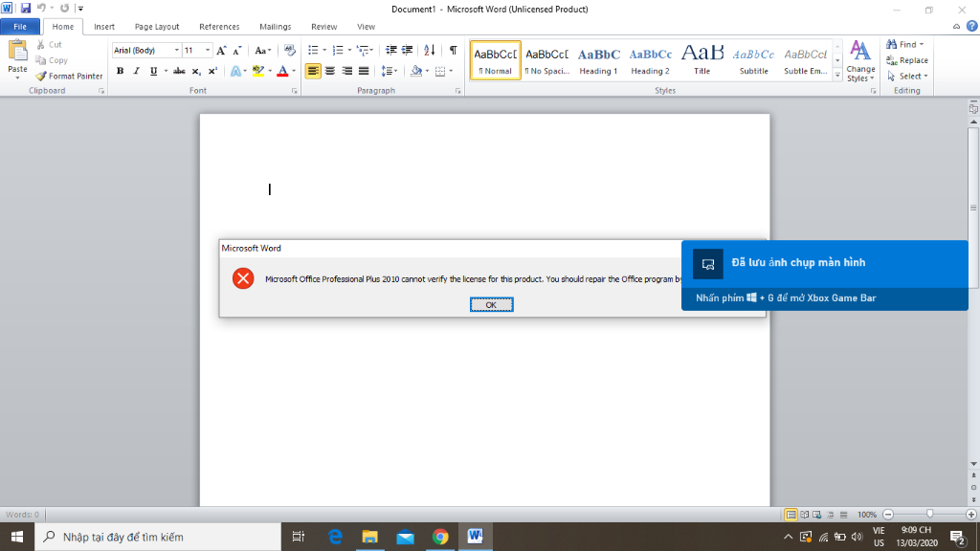Toggle Italic formatting
Viewport: 980px width, 551px height.
coord(136,71)
